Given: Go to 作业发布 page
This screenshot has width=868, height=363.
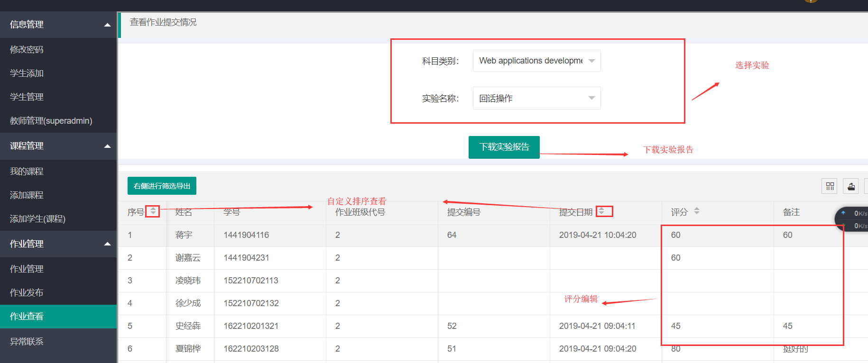Looking at the screenshot, I should (27, 292).
